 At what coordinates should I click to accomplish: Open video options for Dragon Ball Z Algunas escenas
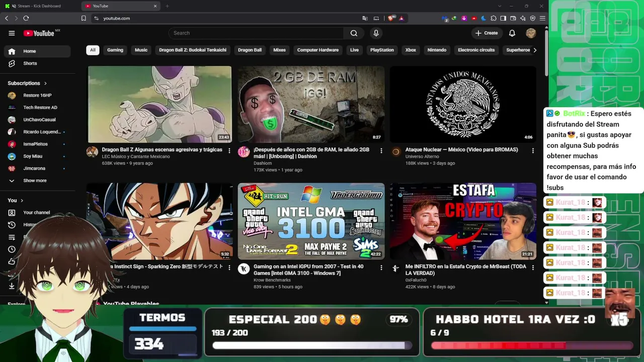pyautogui.click(x=229, y=150)
